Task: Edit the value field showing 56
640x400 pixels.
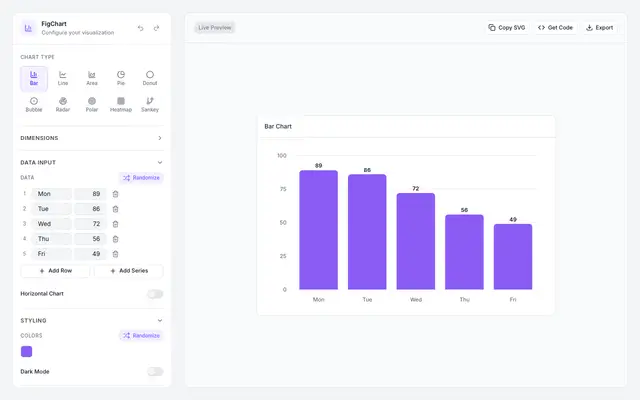Action: point(90,239)
